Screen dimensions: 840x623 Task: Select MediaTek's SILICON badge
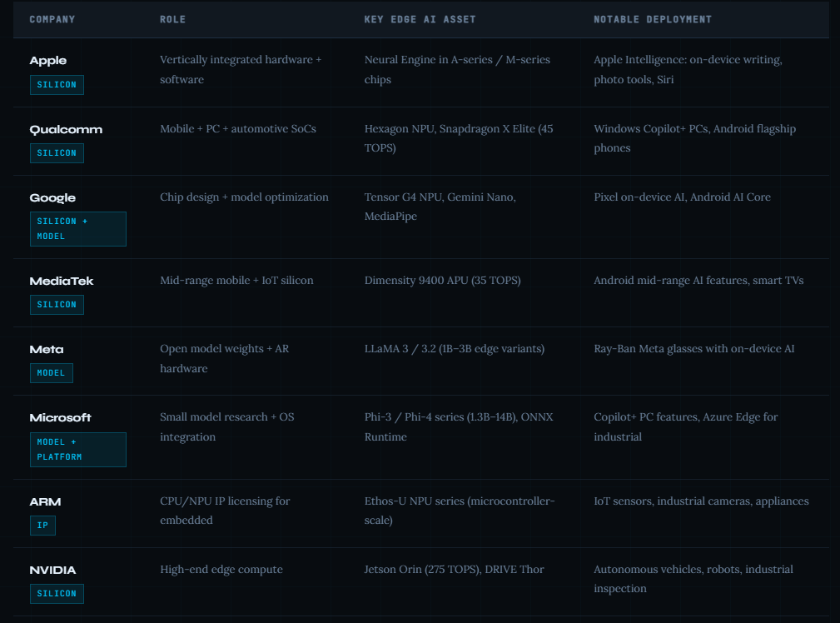tap(57, 305)
